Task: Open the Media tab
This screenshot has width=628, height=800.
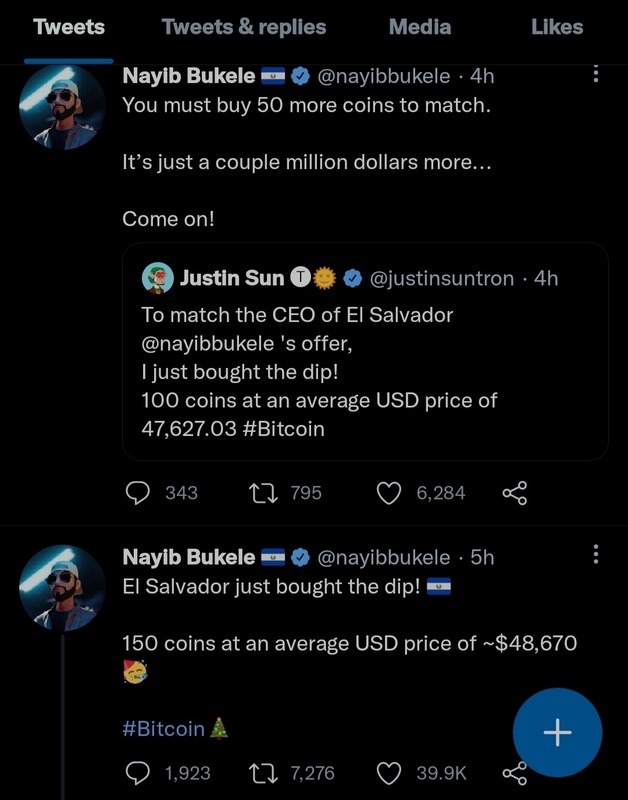Action: (419, 27)
